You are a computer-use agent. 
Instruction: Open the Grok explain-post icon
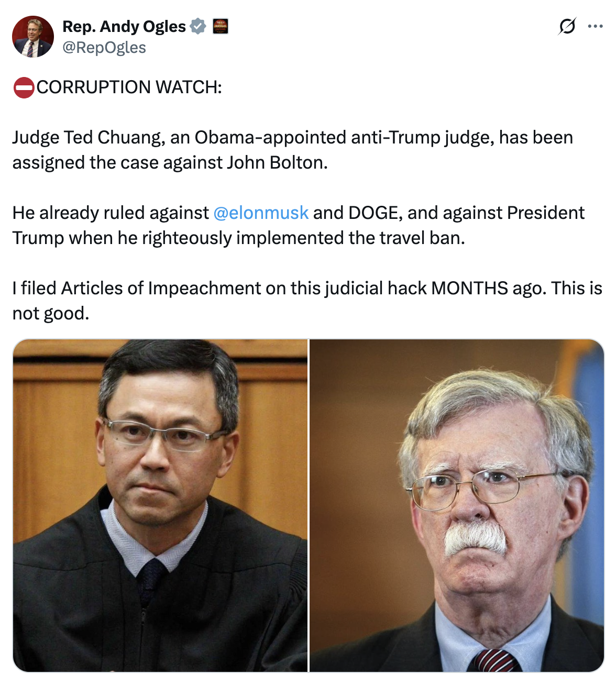coord(567,26)
